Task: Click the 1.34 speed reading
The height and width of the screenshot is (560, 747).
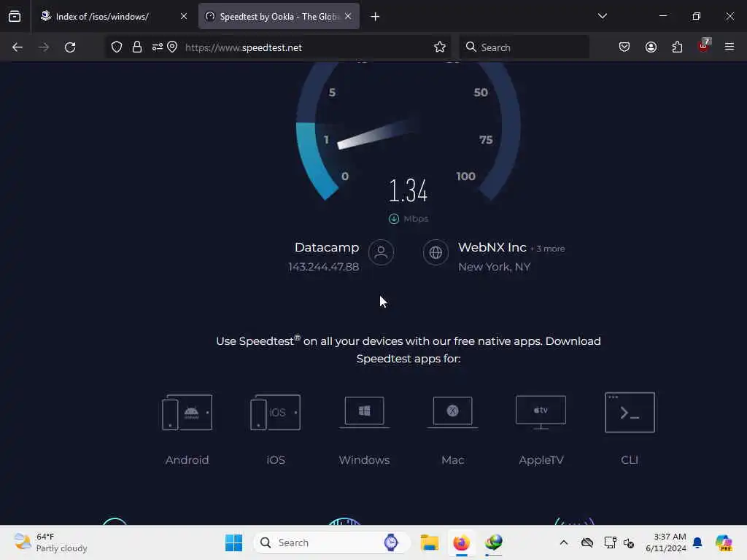Action: [x=409, y=190]
